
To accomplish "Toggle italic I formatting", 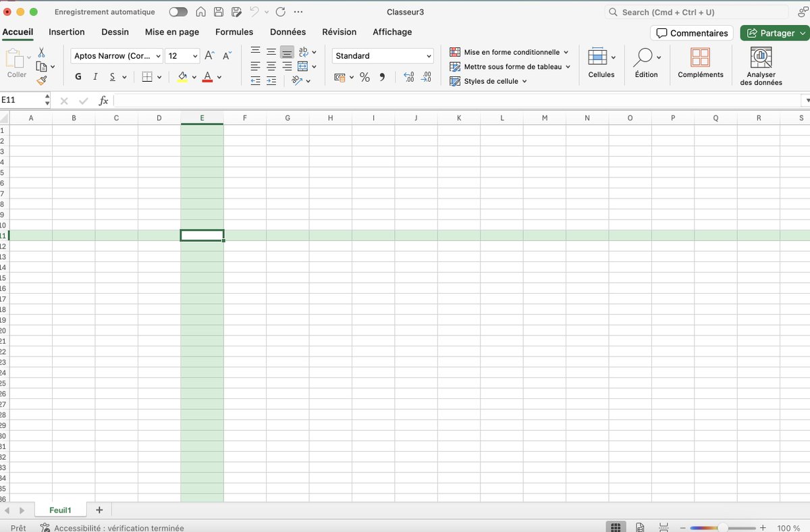I will [95, 77].
